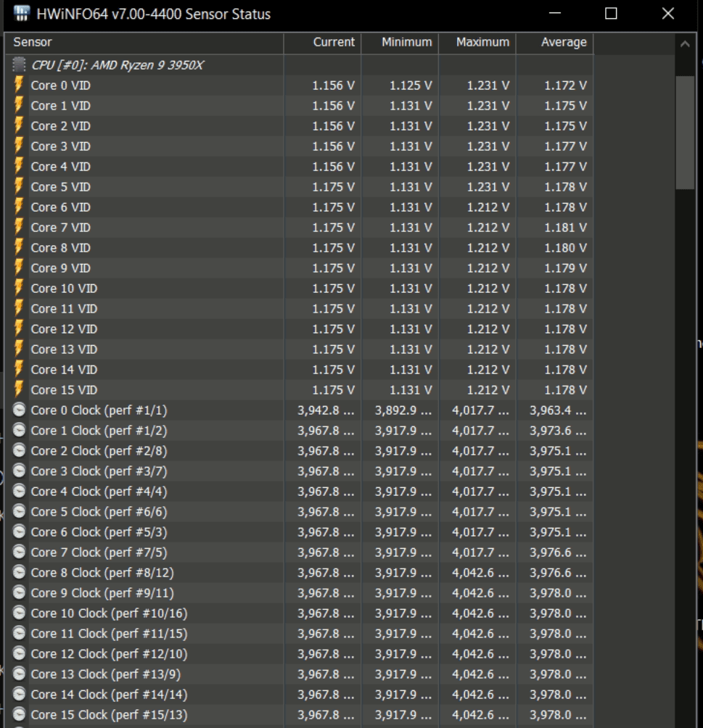Image resolution: width=703 pixels, height=728 pixels.
Task: Click the clock icon on Core 5 Clock row
Action: pyautogui.click(x=19, y=512)
